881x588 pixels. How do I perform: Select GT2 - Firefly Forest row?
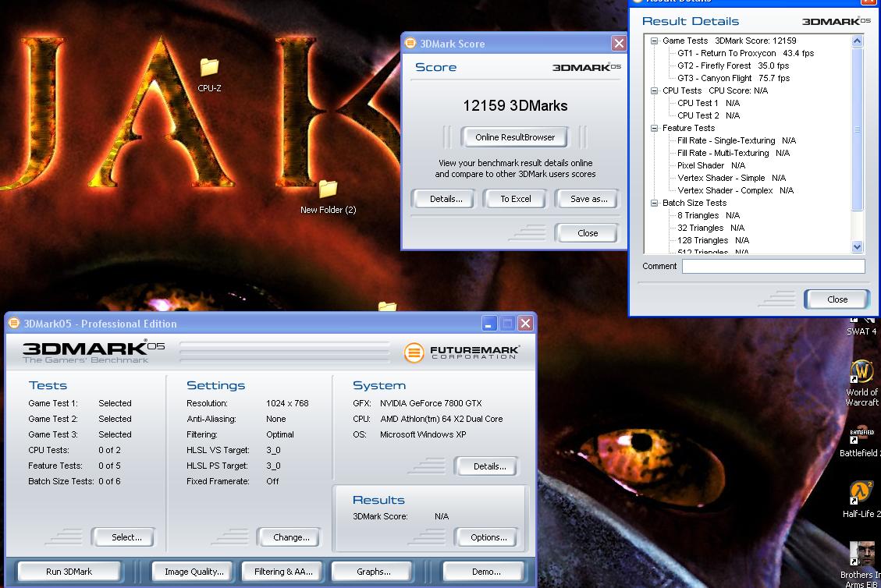(x=734, y=66)
